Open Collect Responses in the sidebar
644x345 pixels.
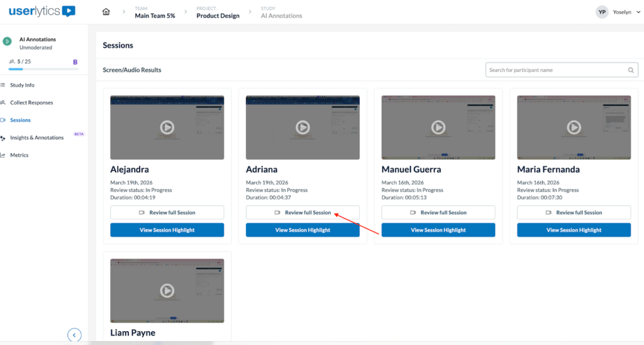point(31,103)
